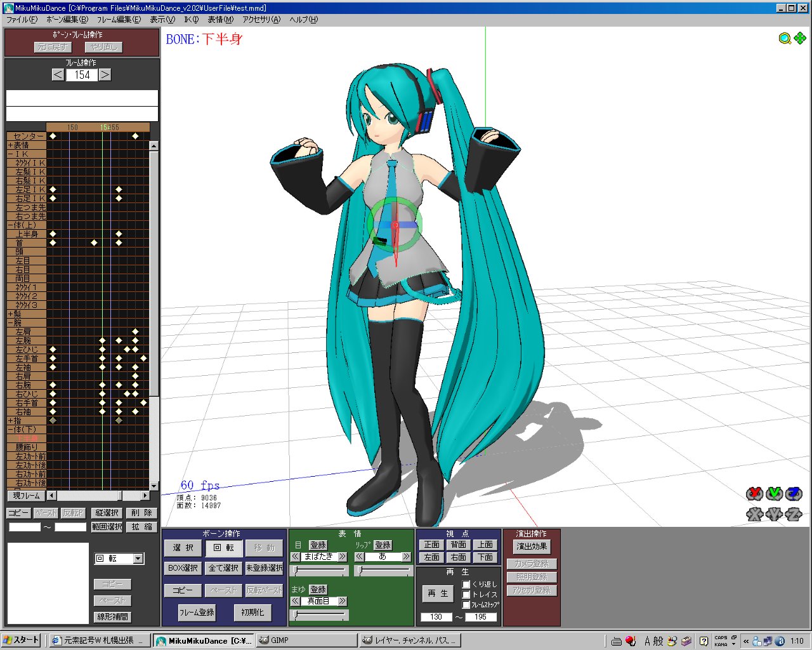Open the ファイル(F) menu
The width and height of the screenshot is (812, 650).
(22, 20)
